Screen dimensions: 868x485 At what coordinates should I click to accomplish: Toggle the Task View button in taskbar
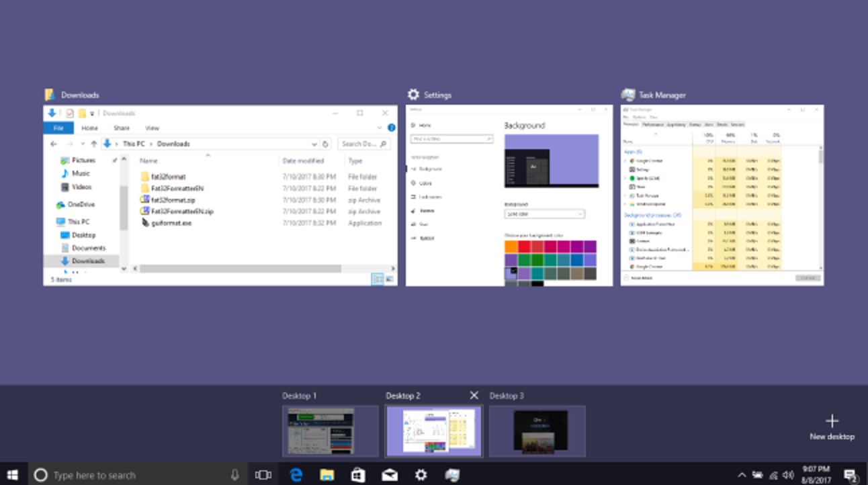(x=263, y=475)
